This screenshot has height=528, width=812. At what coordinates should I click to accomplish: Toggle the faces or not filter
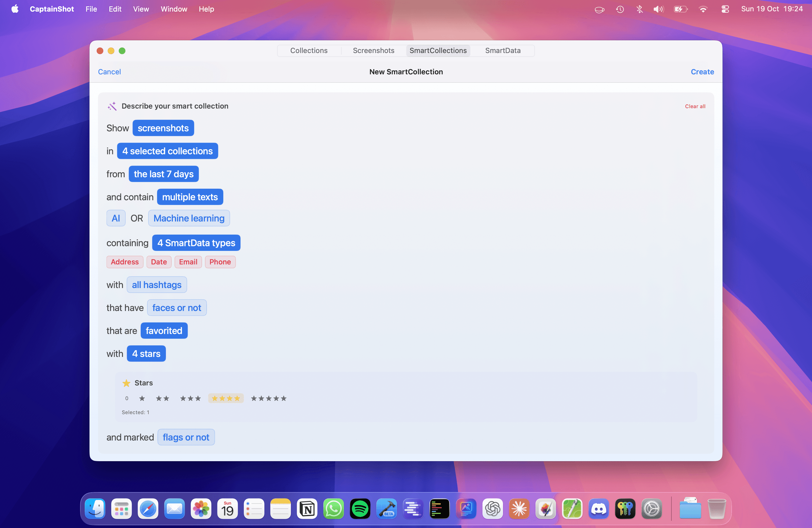[x=176, y=308]
